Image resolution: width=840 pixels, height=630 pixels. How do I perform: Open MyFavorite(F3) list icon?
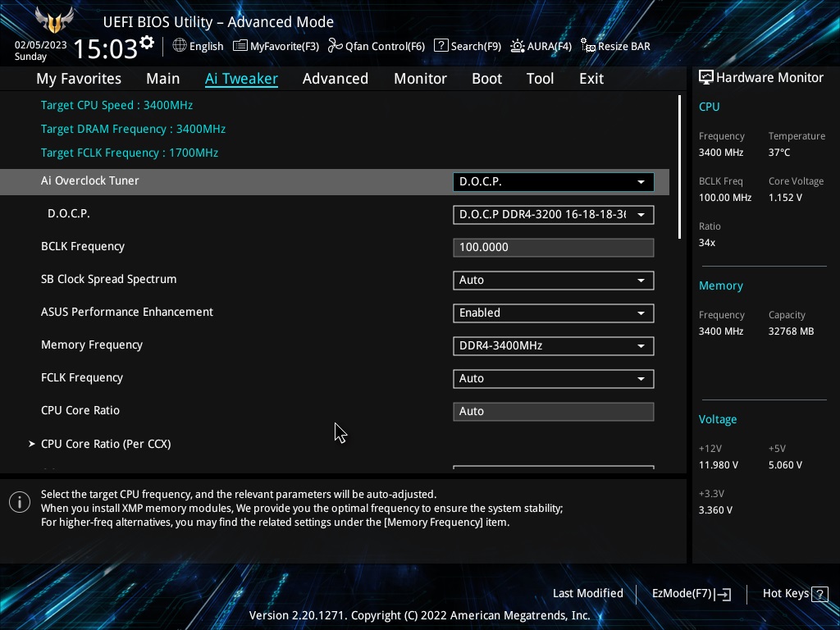tap(240, 46)
